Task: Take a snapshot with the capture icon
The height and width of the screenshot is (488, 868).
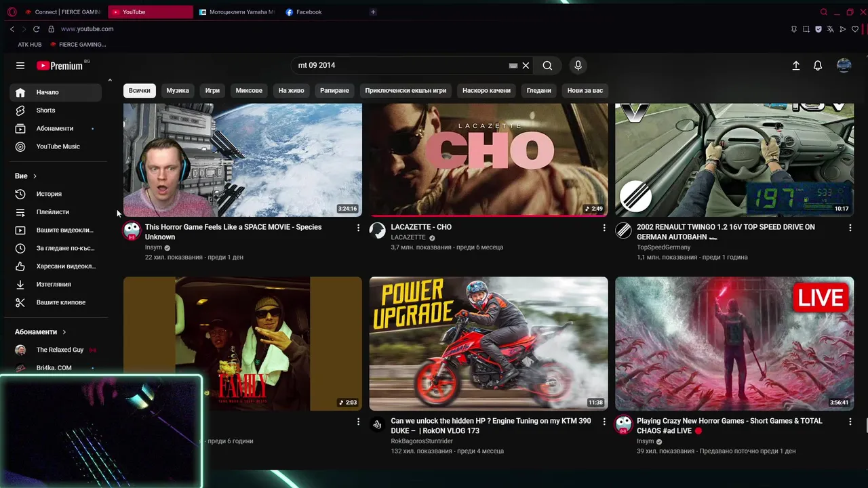Action: [806, 29]
